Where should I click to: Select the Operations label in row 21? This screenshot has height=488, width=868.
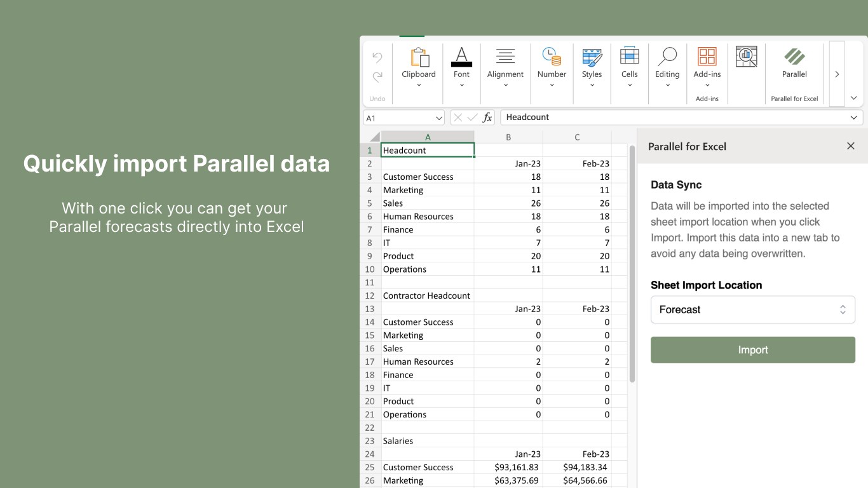tap(428, 414)
